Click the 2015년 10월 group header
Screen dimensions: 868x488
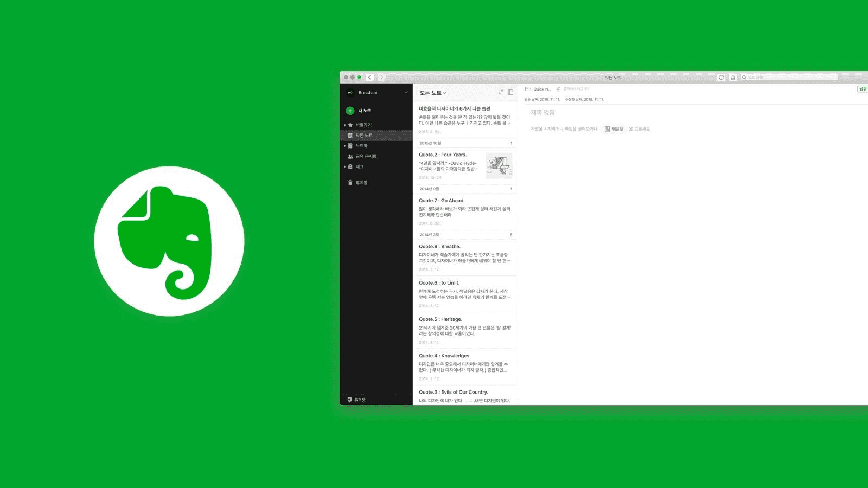[x=465, y=143]
